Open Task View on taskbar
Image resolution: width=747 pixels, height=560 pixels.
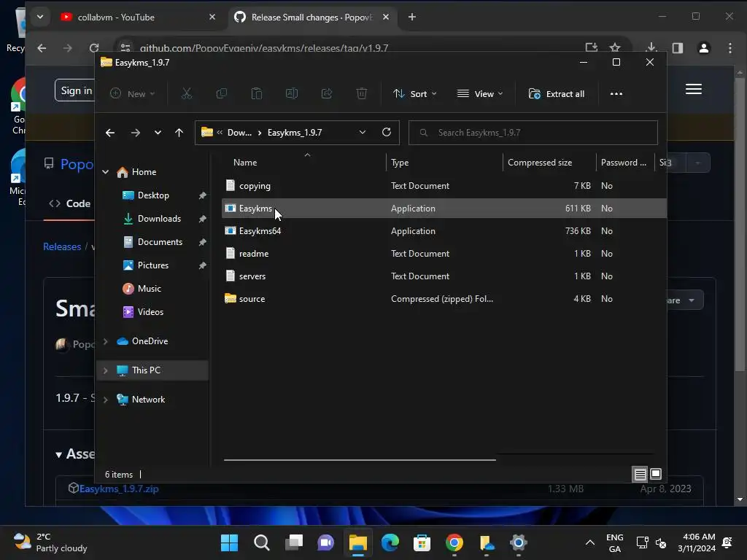[x=293, y=542]
